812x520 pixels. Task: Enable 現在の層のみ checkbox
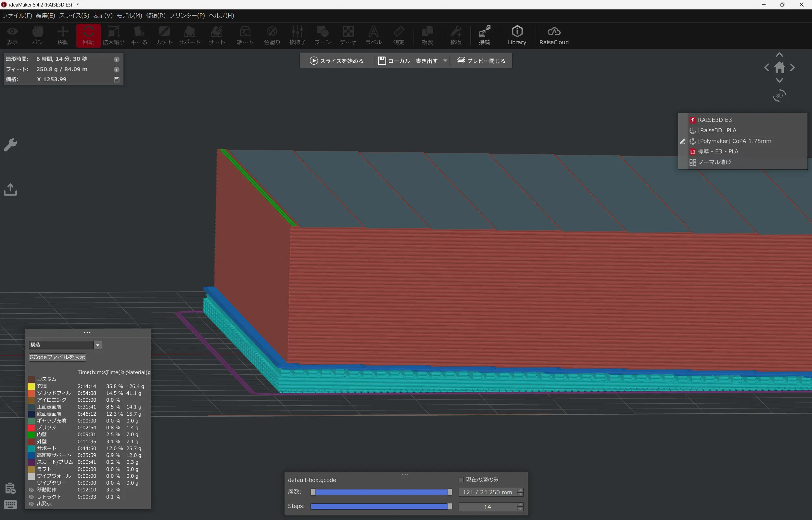point(461,479)
